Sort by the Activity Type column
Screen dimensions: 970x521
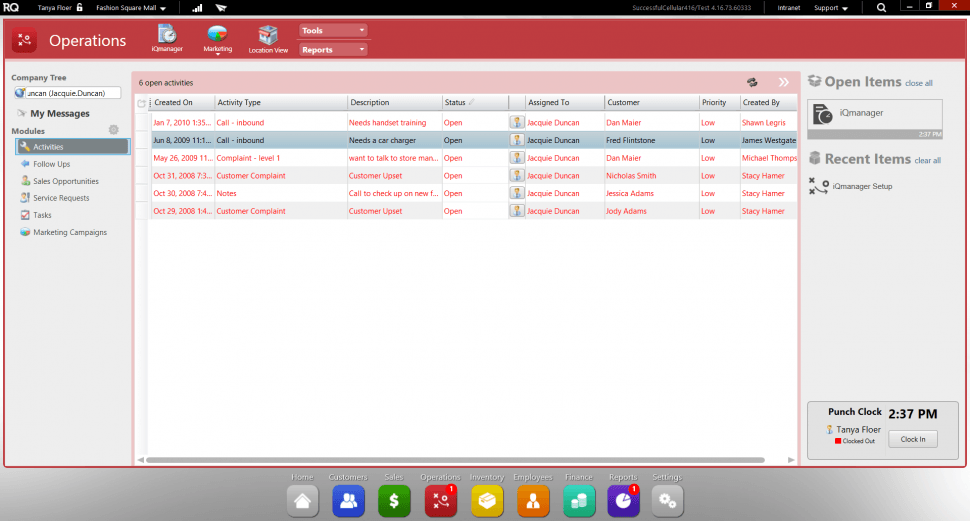[x=281, y=103]
